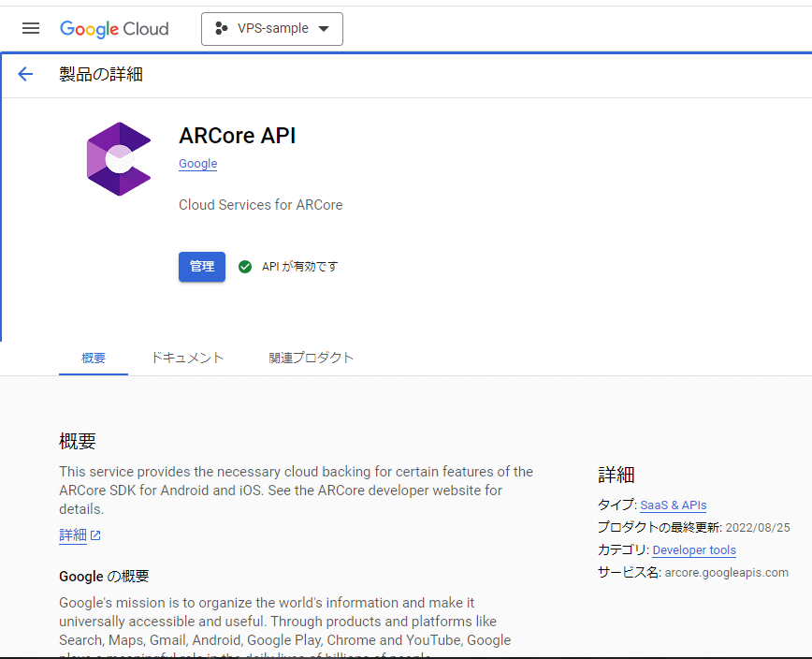The height and width of the screenshot is (659, 812).
Task: Switch to the ドキュメント tab
Action: (x=186, y=358)
